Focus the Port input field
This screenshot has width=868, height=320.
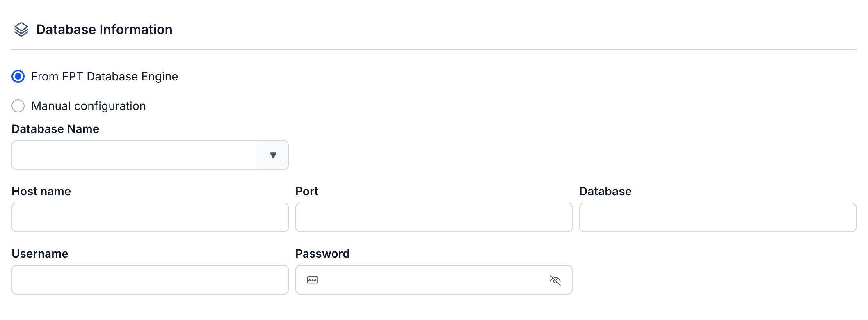[x=434, y=217]
